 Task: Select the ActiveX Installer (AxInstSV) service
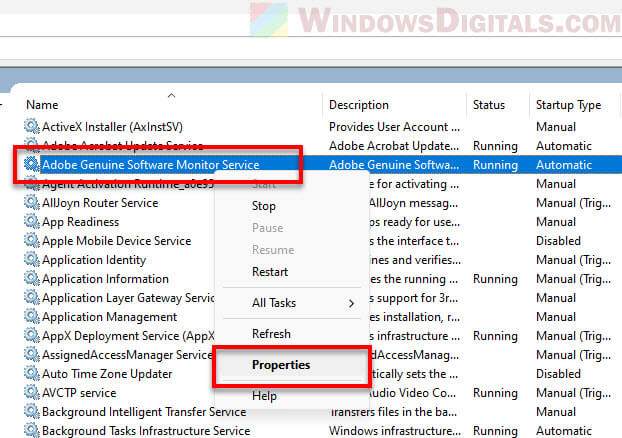(112, 127)
